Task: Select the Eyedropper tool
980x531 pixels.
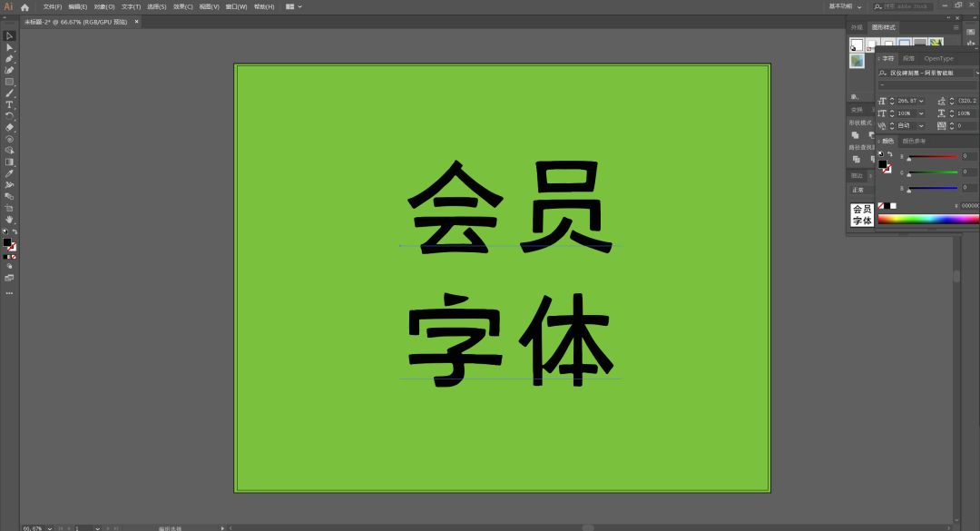Action: [9, 172]
